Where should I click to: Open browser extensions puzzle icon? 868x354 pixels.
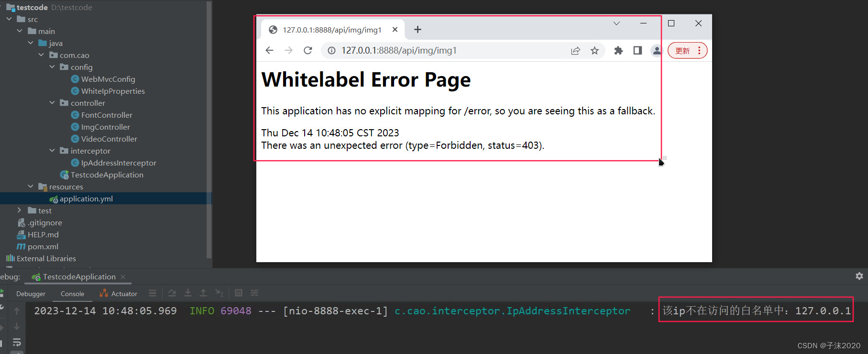pos(618,50)
